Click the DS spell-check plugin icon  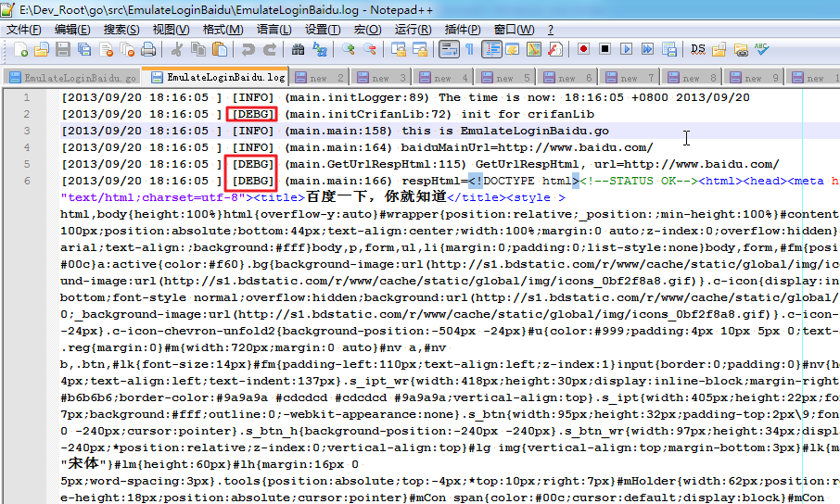pyautogui.click(x=697, y=50)
